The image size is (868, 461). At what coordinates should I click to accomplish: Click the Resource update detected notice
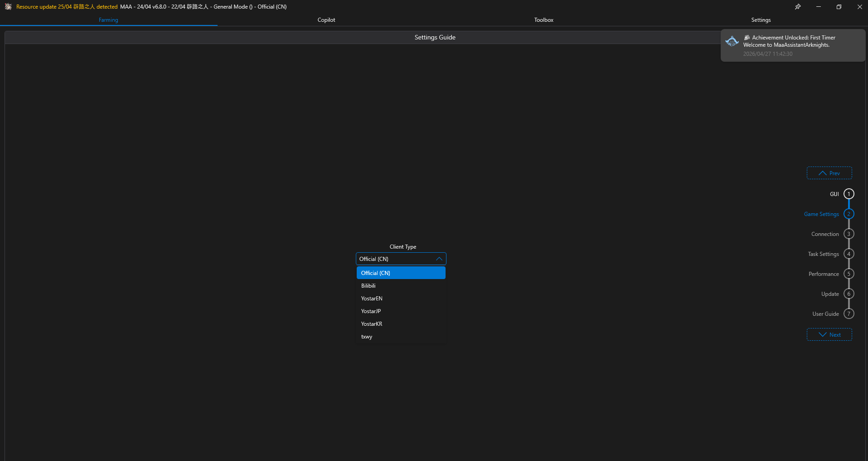[67, 6]
